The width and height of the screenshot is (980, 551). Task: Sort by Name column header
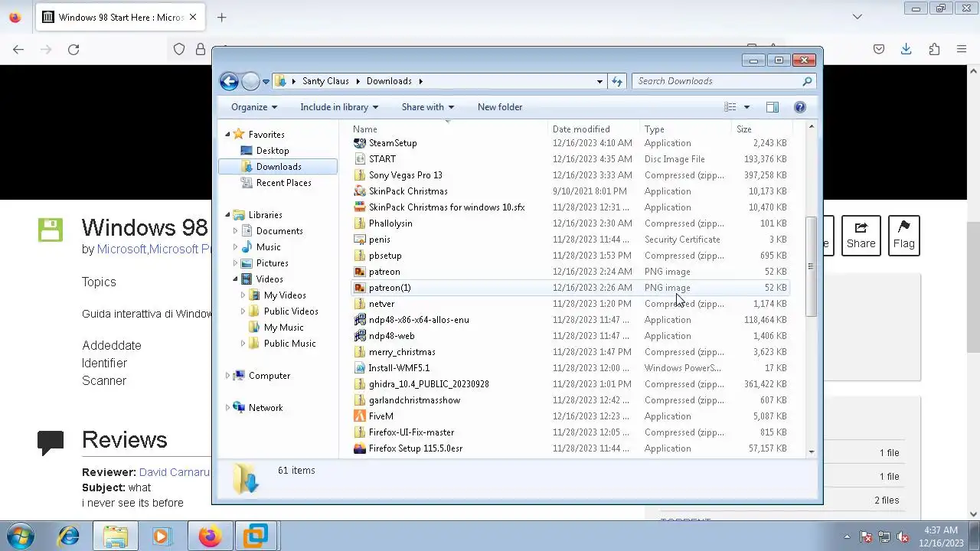click(x=449, y=129)
